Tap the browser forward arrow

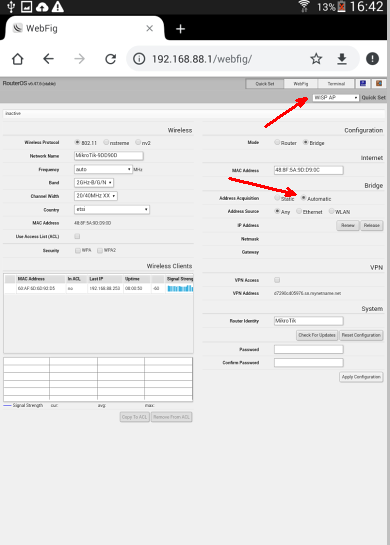pos(80,59)
